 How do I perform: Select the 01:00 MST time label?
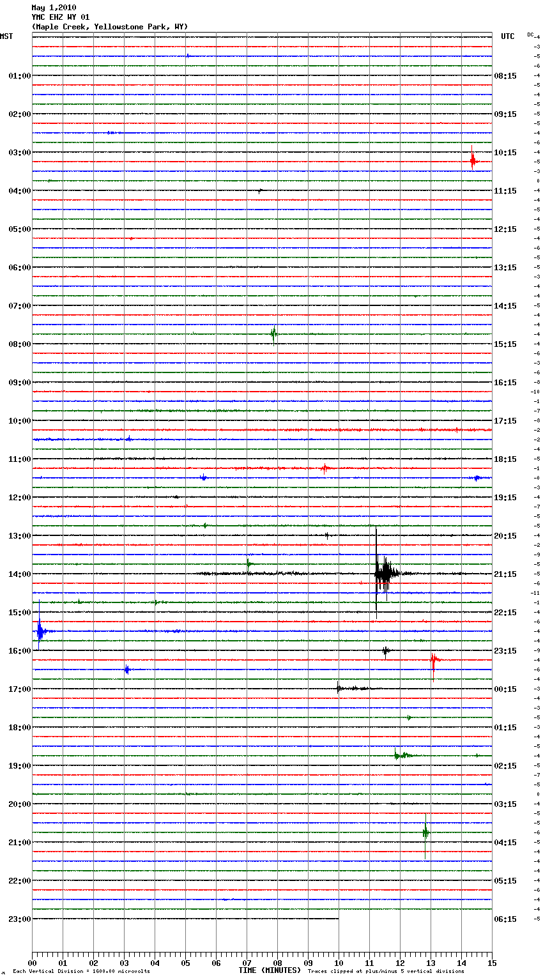[x=19, y=76]
